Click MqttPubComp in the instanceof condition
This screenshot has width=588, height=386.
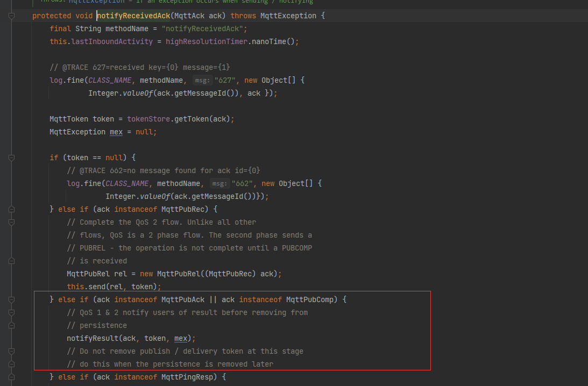click(310, 299)
